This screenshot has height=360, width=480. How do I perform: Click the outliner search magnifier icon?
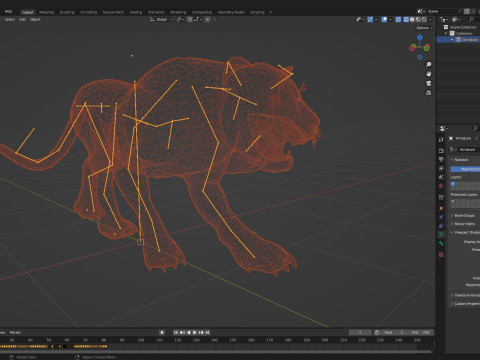(x=471, y=20)
